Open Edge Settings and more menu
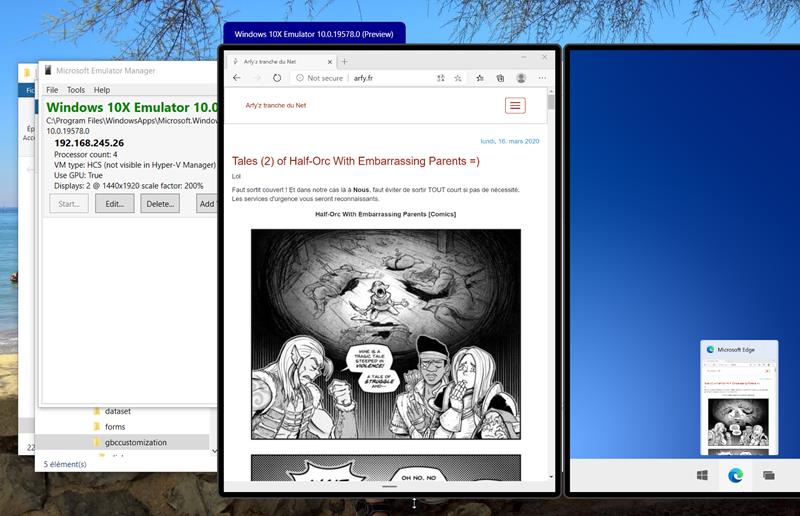Viewport: 800px width, 516px height. pyautogui.click(x=542, y=78)
